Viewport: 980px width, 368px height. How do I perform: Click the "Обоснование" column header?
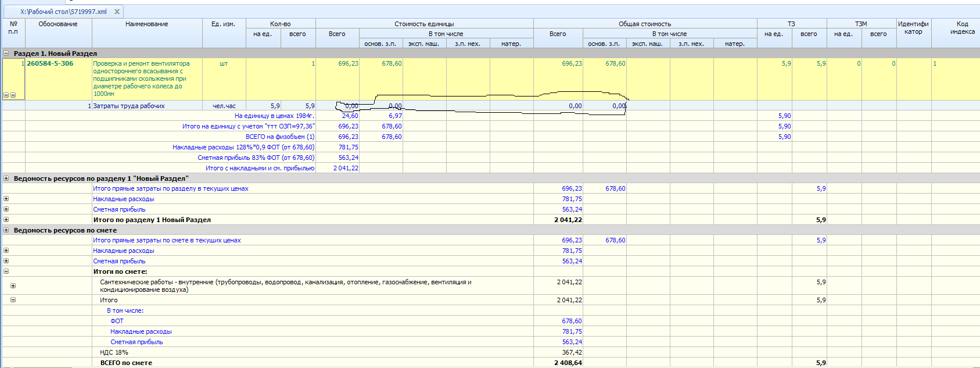click(58, 24)
